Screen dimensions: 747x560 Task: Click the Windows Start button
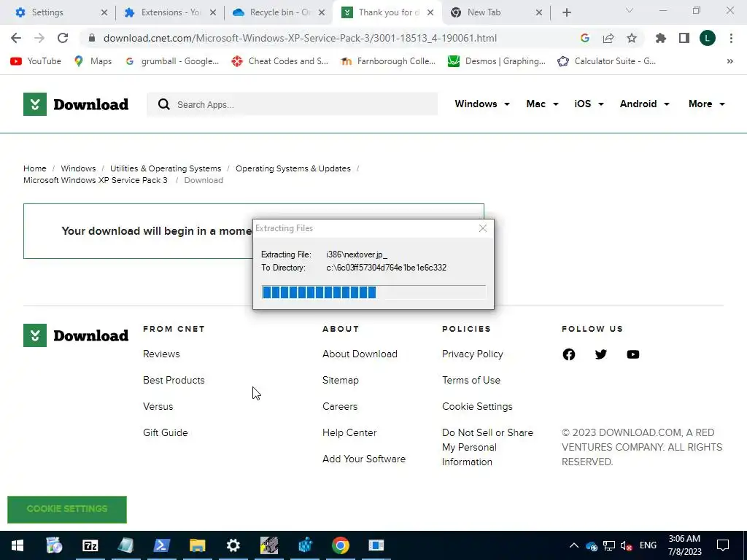[18, 545]
